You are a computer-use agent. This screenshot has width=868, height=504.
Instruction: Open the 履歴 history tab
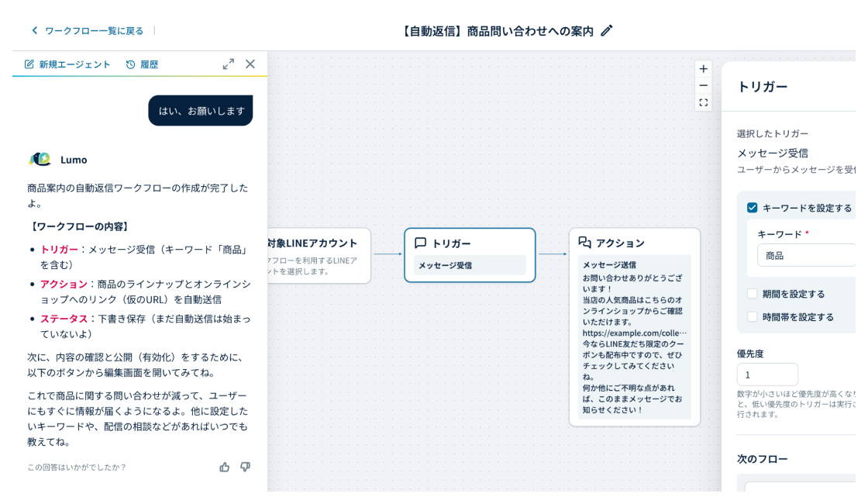[x=142, y=64]
